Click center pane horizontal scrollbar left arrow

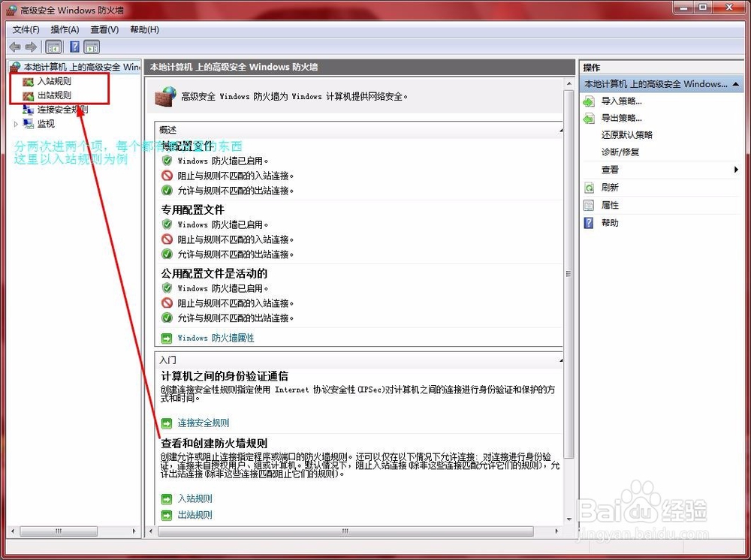pyautogui.click(x=152, y=531)
